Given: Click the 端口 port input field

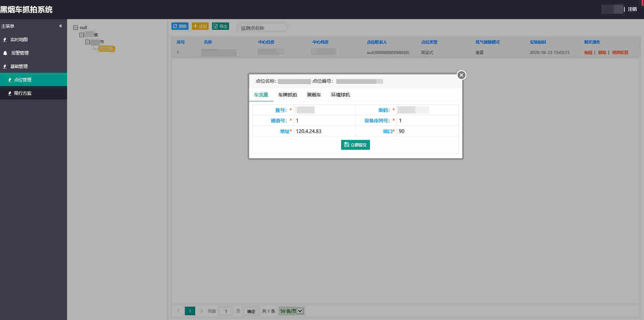Looking at the screenshot, I should [427, 131].
